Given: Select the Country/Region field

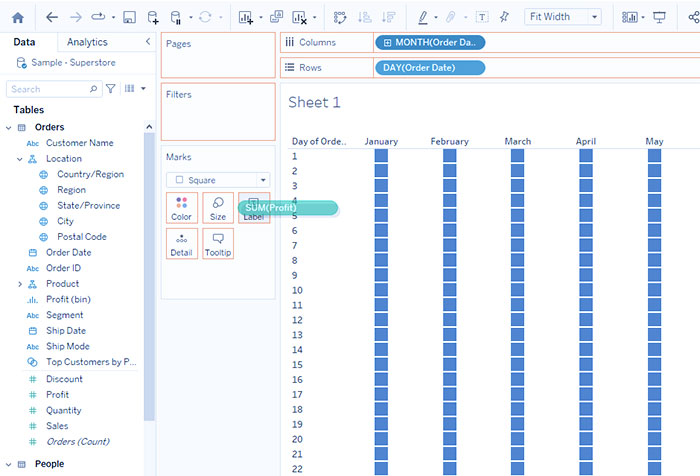Looking at the screenshot, I should [x=90, y=174].
